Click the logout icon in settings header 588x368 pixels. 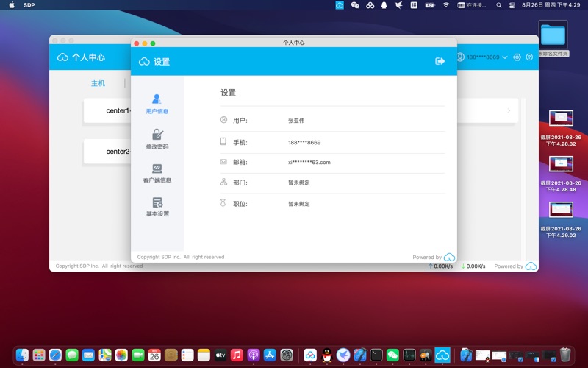(x=440, y=61)
